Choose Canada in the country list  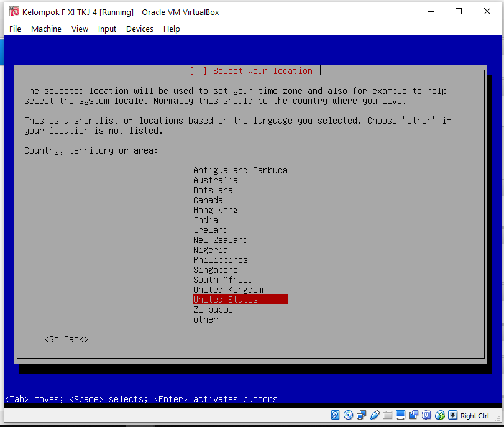pyautogui.click(x=208, y=200)
